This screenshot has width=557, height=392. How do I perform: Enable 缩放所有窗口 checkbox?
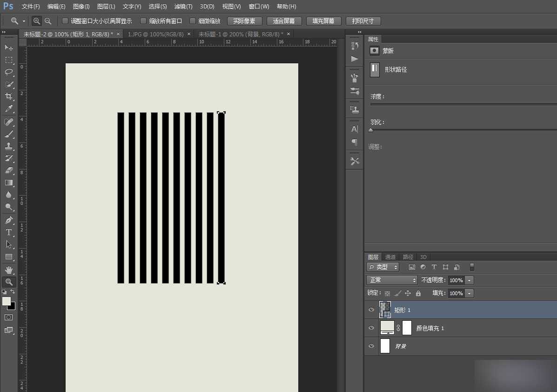[143, 21]
